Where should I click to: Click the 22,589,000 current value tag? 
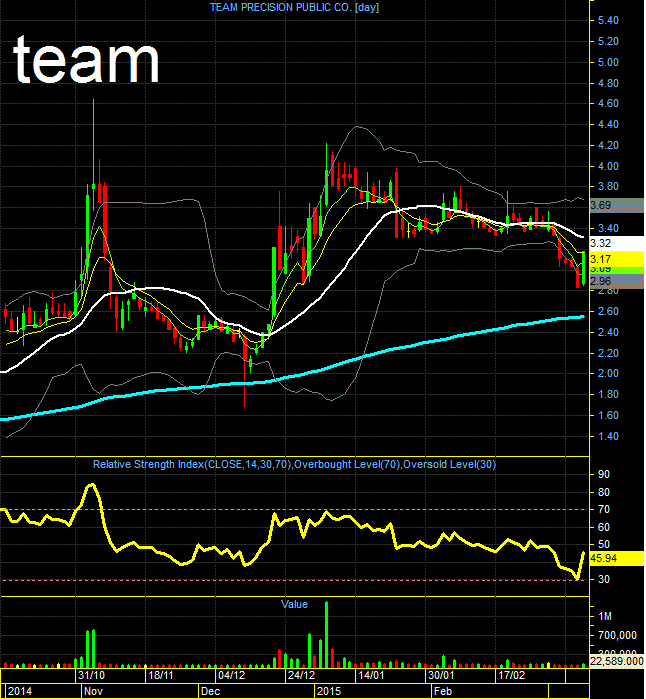click(x=617, y=661)
